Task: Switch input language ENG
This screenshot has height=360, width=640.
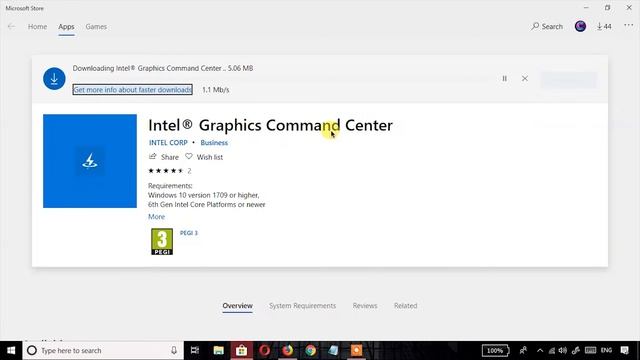Action: [607, 350]
